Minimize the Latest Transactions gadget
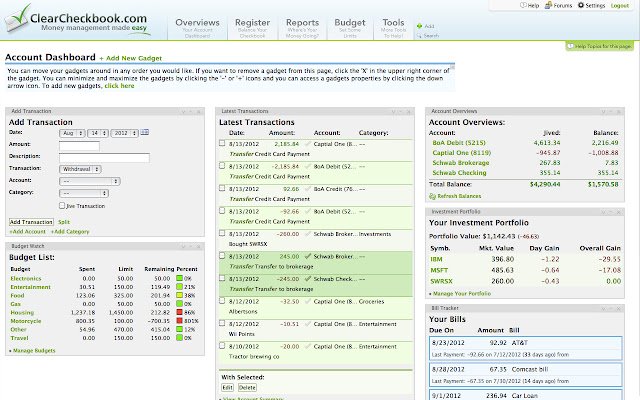This screenshot has height=400, width=640. tap(401, 111)
